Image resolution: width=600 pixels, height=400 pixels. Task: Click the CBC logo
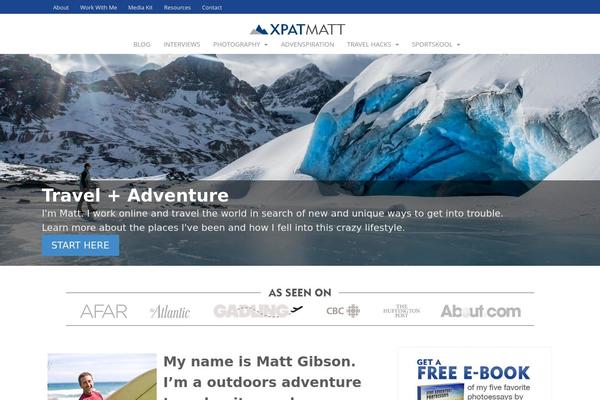click(343, 311)
